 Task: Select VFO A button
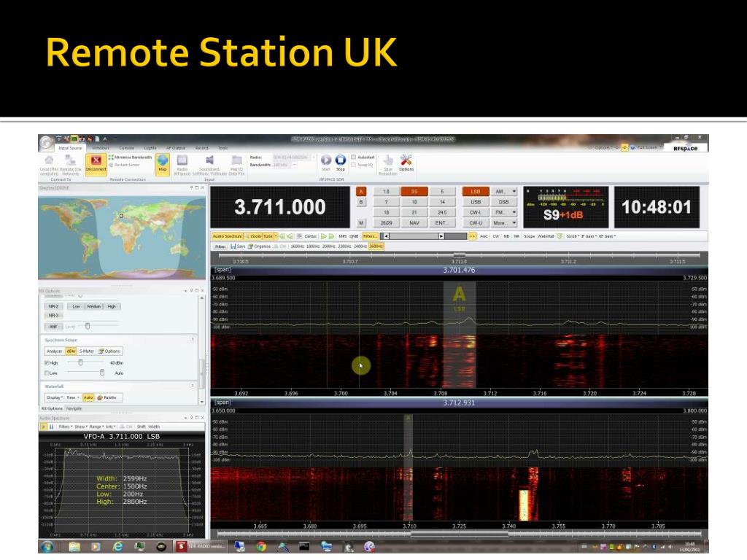[361, 192]
